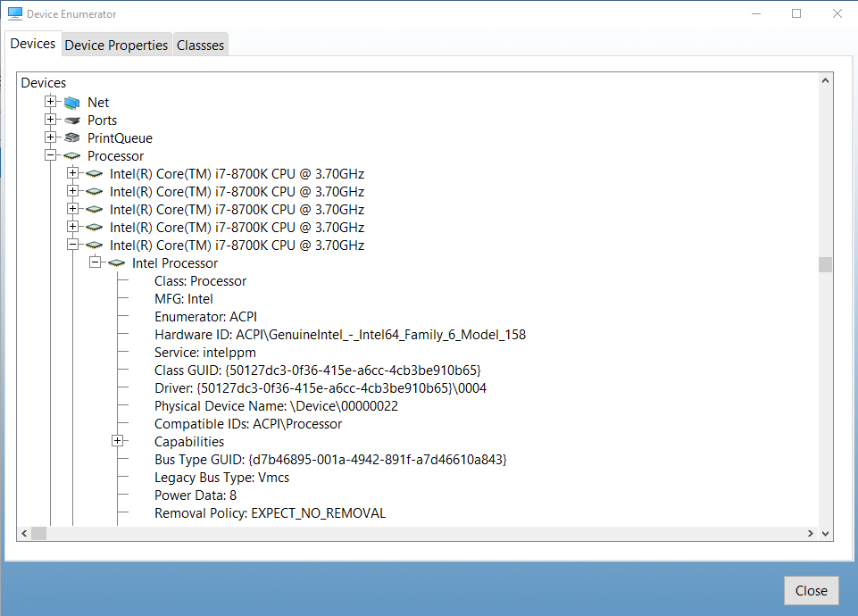Expand the Ports category
Viewport: 858px width, 616px height.
[x=51, y=120]
